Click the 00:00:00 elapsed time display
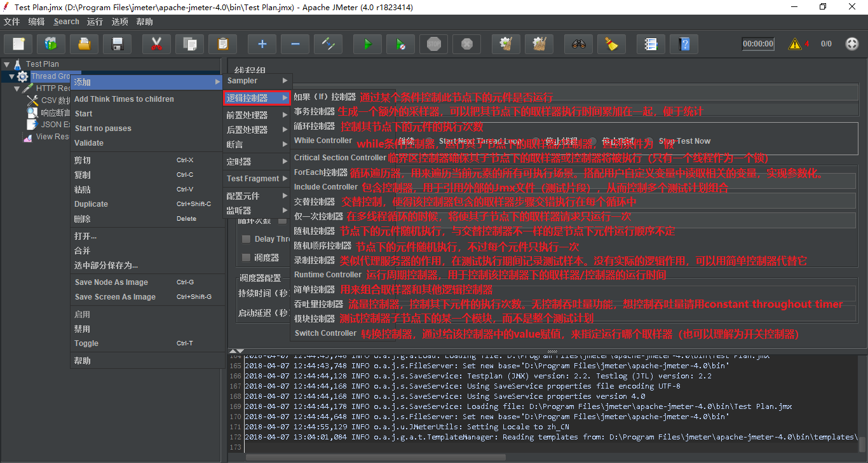This screenshot has width=868, height=463. (758, 44)
